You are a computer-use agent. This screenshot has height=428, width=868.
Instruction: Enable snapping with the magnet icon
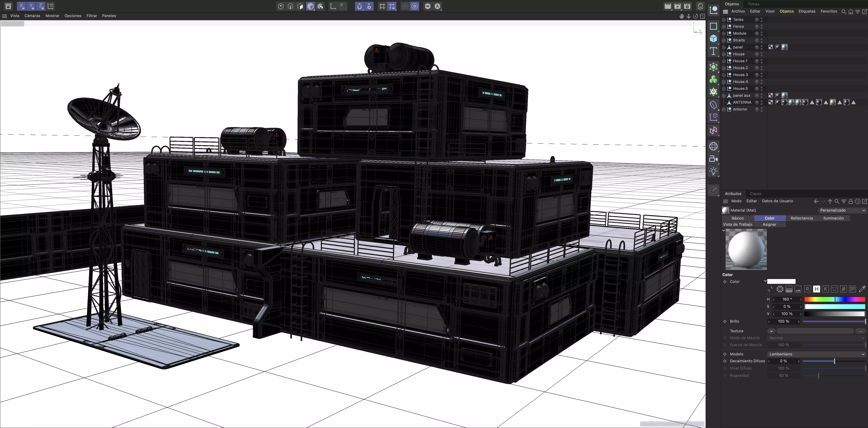359,6
